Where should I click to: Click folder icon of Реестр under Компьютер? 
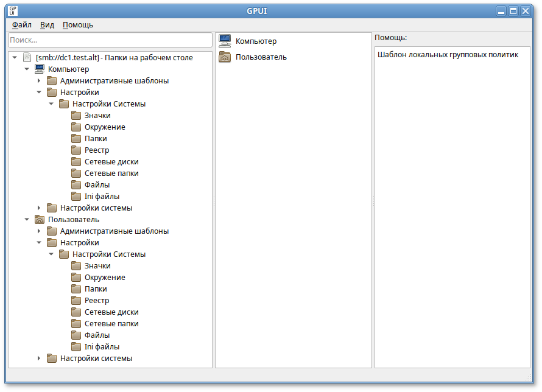76,150
